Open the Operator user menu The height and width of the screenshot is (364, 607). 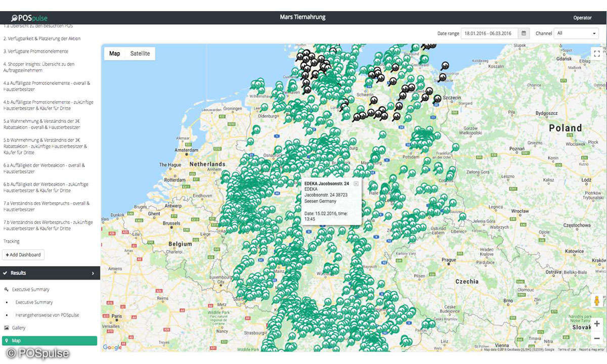pyautogui.click(x=582, y=18)
